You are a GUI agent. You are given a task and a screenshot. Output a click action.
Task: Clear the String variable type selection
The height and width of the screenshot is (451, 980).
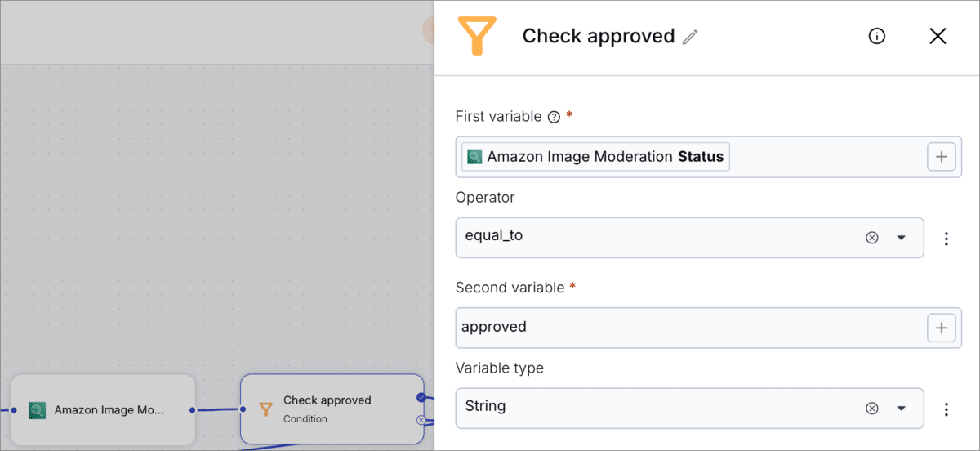tap(871, 409)
